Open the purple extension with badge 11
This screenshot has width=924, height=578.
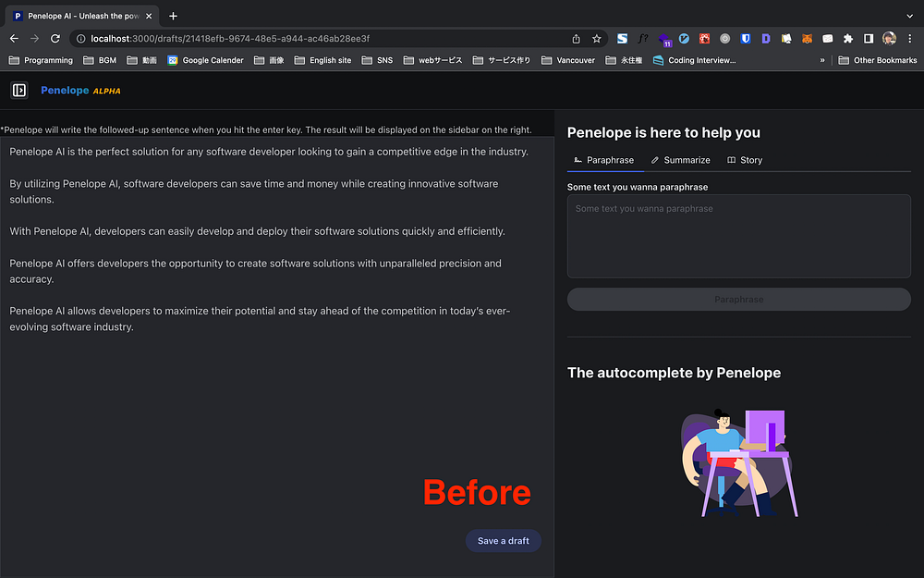click(x=664, y=40)
